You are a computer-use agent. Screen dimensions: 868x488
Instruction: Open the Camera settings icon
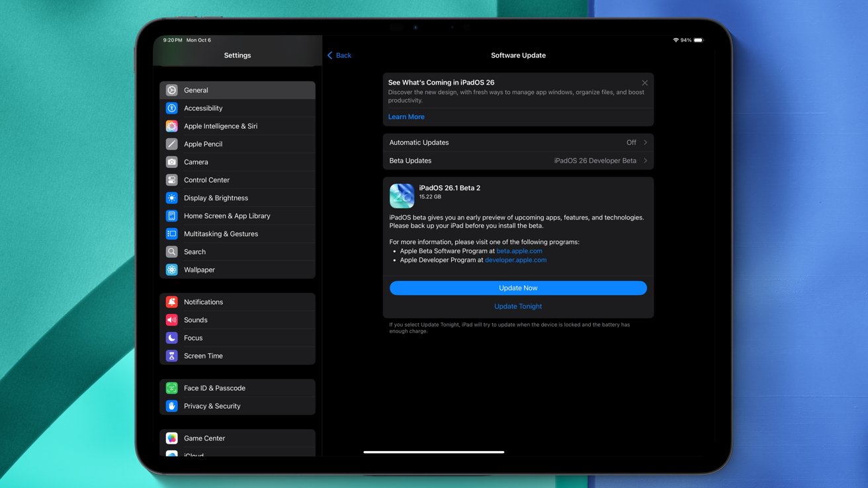(x=172, y=162)
